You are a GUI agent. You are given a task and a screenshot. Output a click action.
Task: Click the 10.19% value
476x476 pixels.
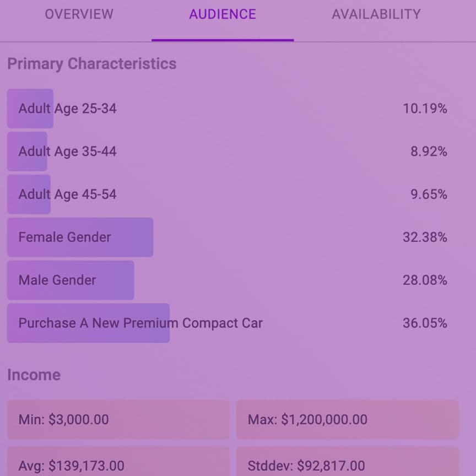tap(425, 108)
